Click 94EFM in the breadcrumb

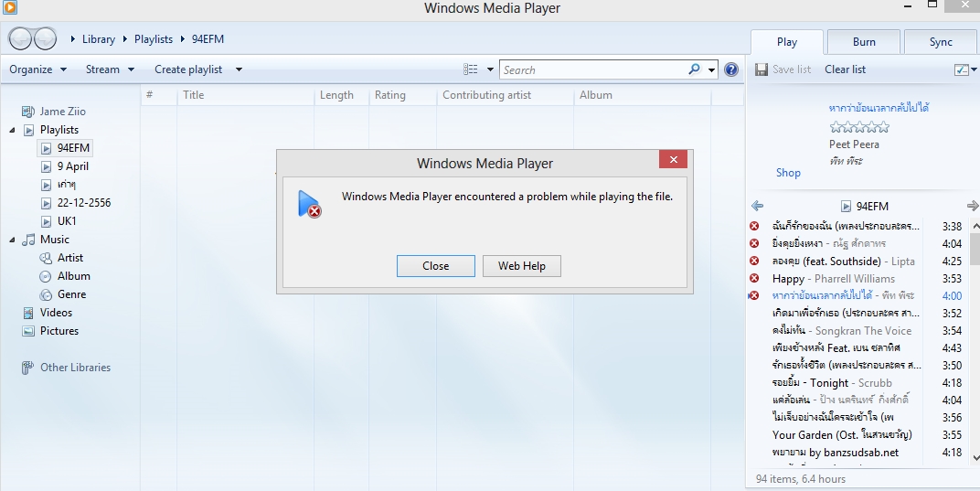tap(208, 38)
